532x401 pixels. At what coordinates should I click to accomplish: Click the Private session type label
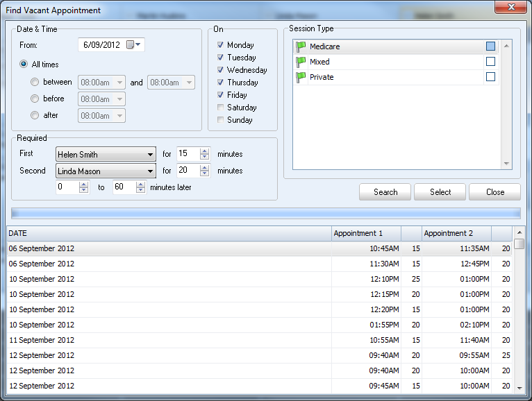(x=322, y=77)
